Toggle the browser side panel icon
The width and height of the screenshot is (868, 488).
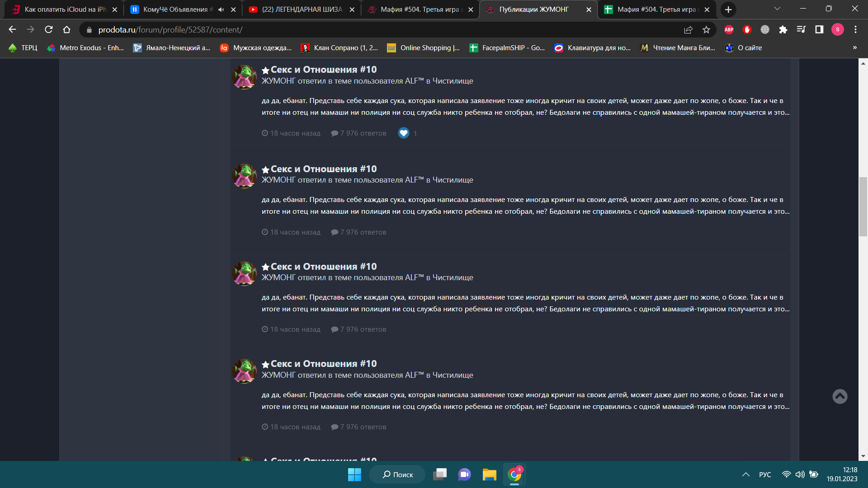[x=819, y=30]
